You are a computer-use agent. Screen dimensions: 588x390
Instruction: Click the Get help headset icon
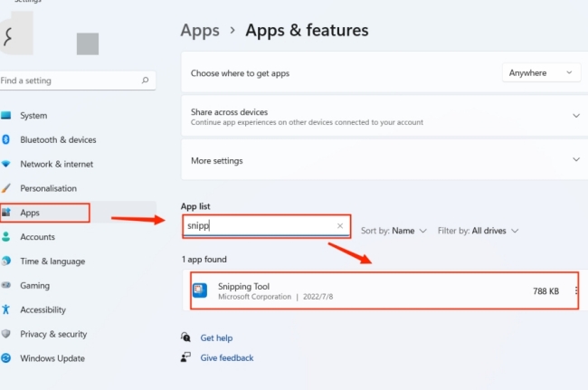[x=185, y=338]
